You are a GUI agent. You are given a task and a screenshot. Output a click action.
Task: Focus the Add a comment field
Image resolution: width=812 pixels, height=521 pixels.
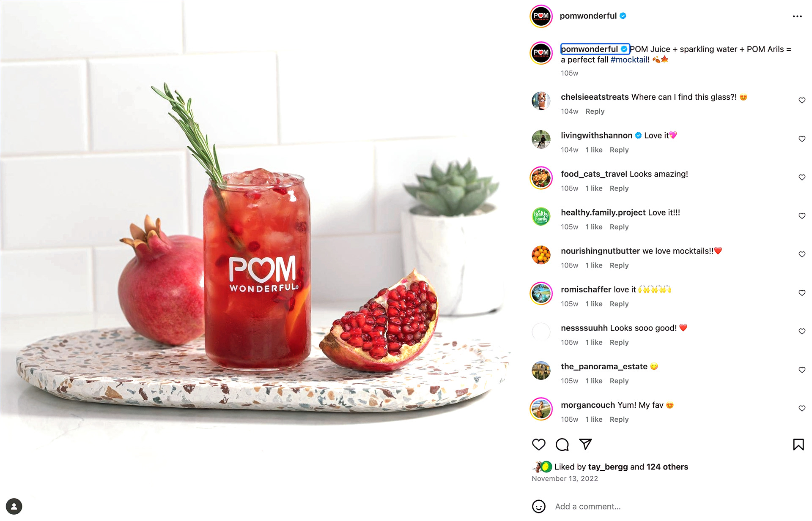(677, 506)
